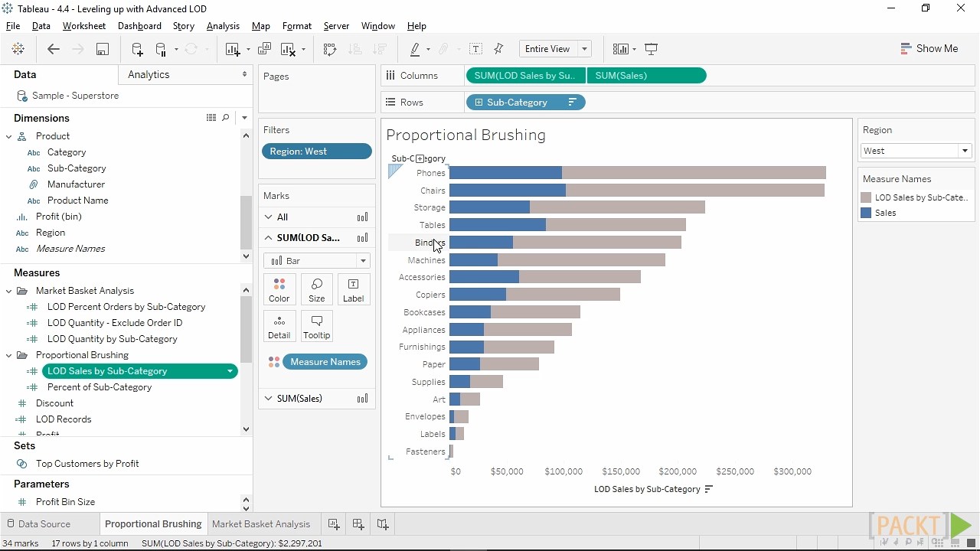Click LOD Sales by Sub-Cate... legend swatch
This screenshot has height=551, width=980.
[x=866, y=197]
